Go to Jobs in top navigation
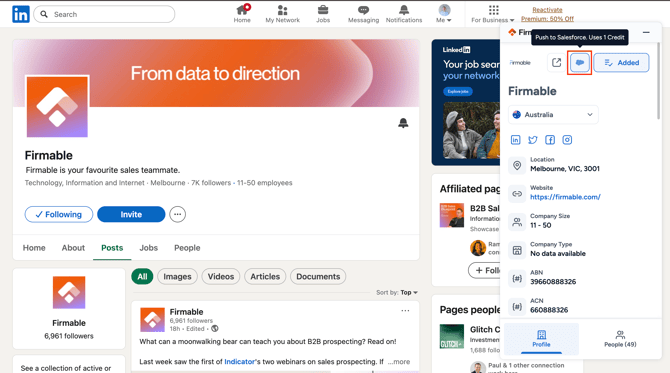Image resolution: width=670 pixels, height=373 pixels. (x=323, y=14)
